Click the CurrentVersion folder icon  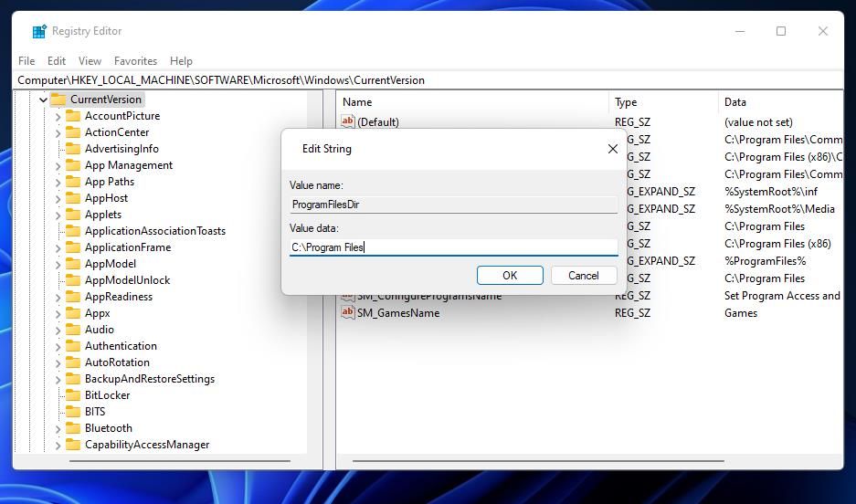point(58,100)
